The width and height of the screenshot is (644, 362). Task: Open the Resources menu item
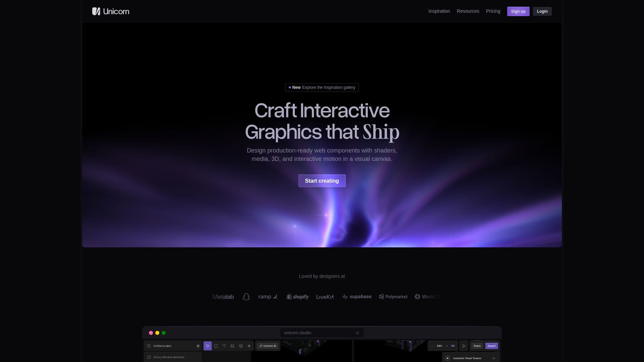coord(468,11)
